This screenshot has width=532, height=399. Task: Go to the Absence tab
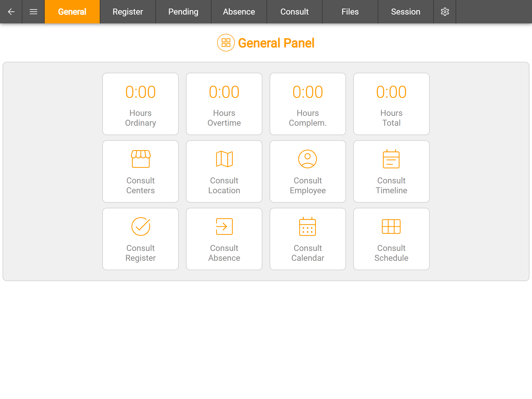tap(239, 12)
